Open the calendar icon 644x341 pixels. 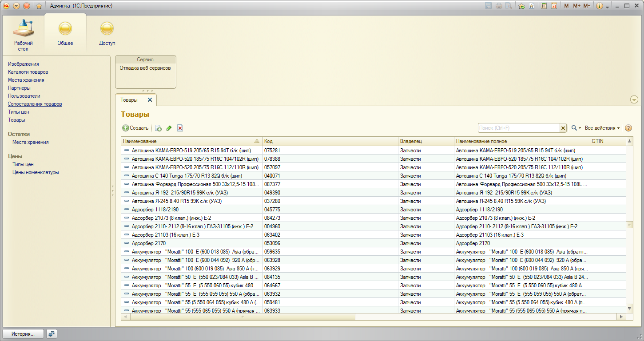tap(554, 6)
